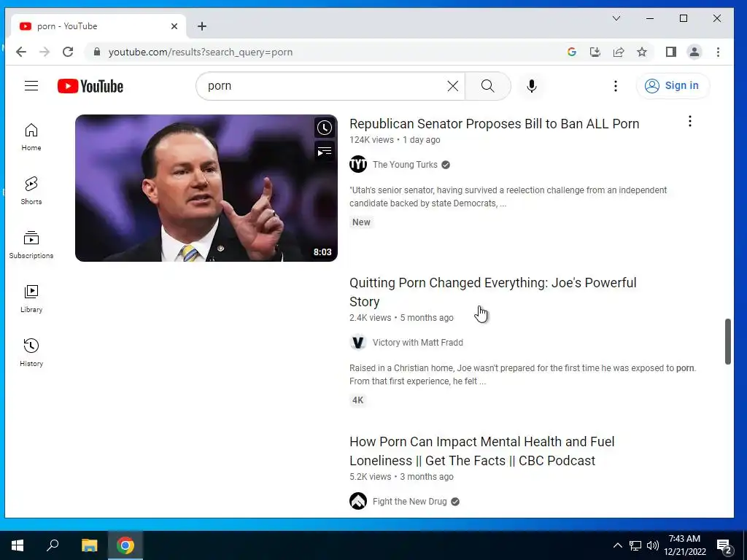This screenshot has width=747, height=560.
Task: Click '5.2K views' text
Action: (x=370, y=477)
